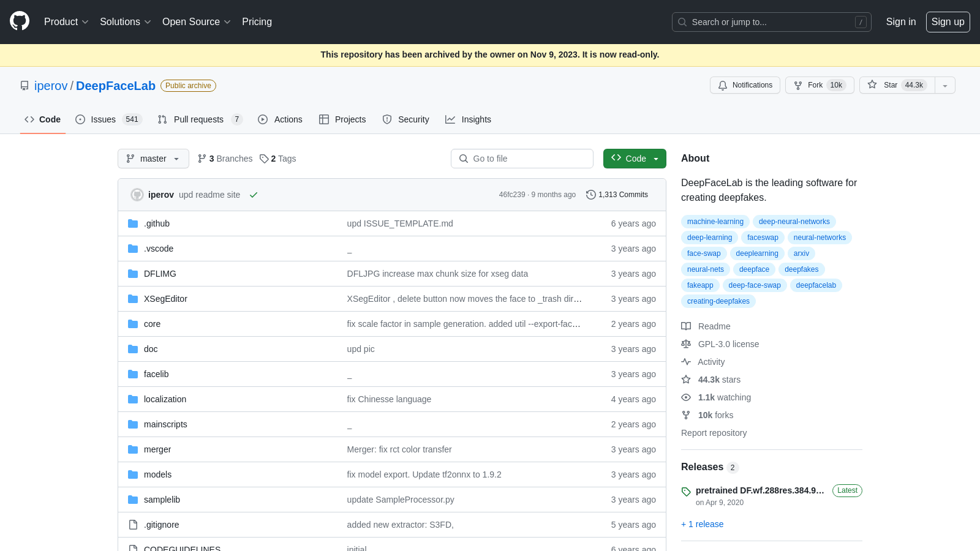
Task: Click the merger folder icon
Action: pyautogui.click(x=133, y=449)
